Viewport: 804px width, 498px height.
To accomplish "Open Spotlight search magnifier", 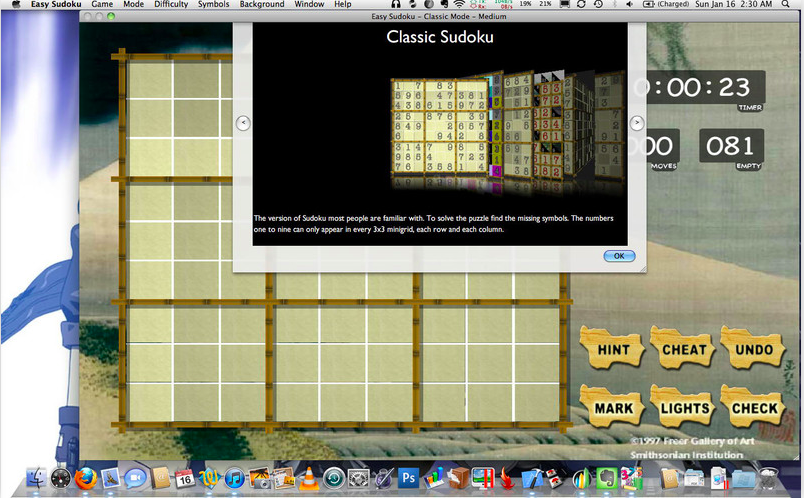I will [785, 4].
